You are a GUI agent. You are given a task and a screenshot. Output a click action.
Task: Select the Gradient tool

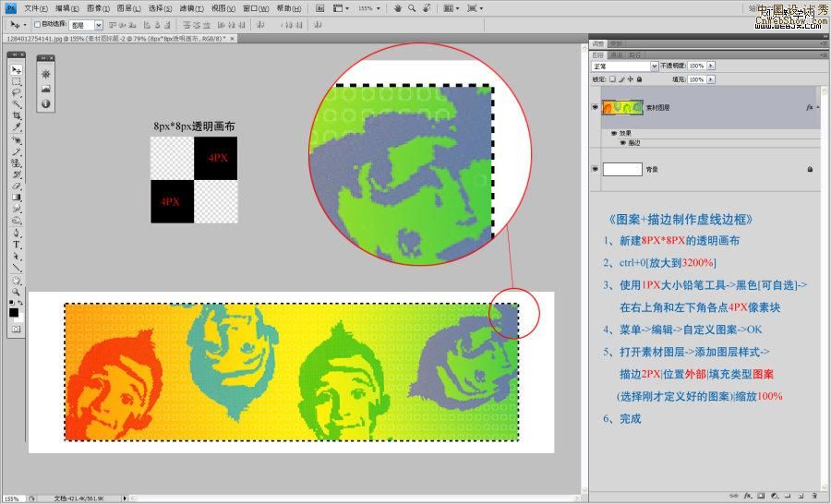(17, 198)
